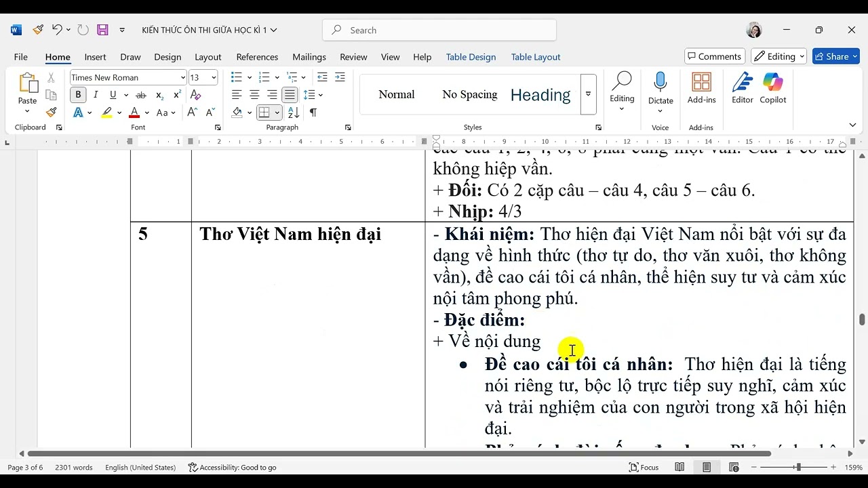Increase font size with grow icon
This screenshot has height=488, width=868.
(x=192, y=113)
